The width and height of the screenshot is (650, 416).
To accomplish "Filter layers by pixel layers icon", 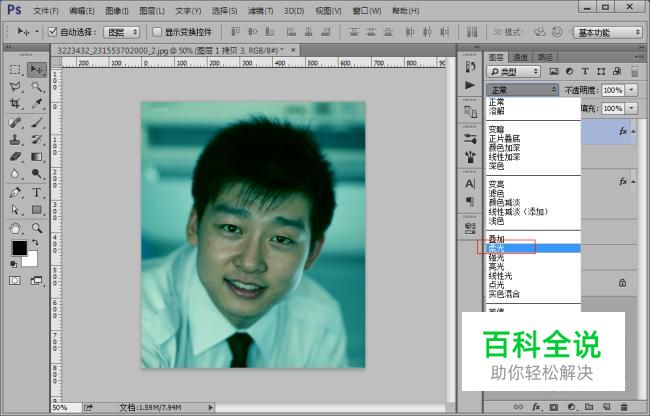I will (x=554, y=71).
